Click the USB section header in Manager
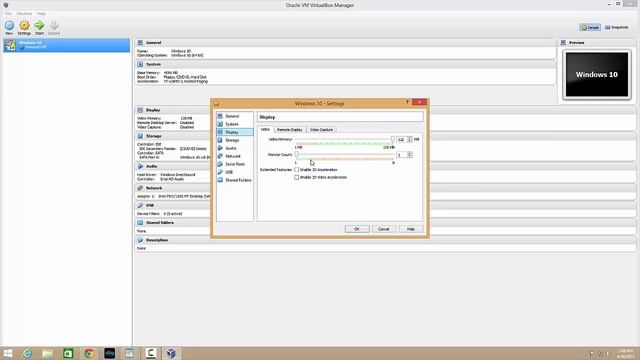The image size is (640, 360). (x=150, y=205)
